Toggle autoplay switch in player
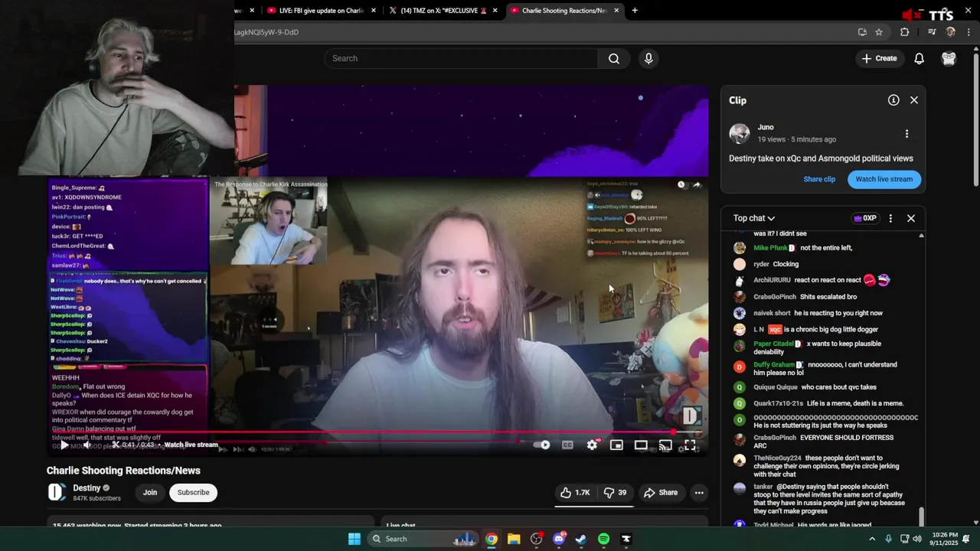 [543, 445]
